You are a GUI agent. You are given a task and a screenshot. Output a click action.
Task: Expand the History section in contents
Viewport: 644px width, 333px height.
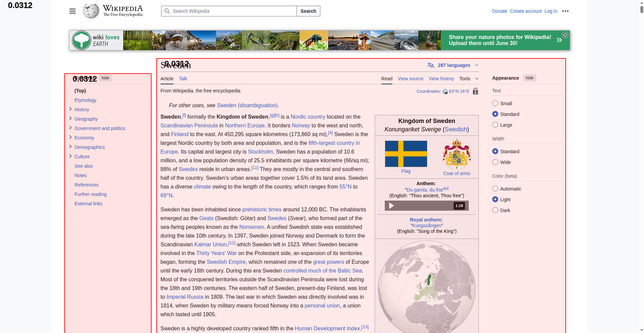click(71, 109)
